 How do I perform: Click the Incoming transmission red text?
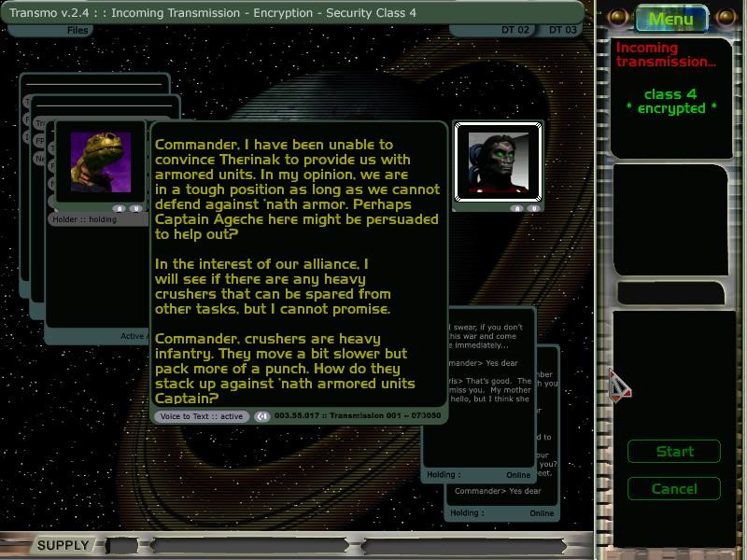(x=665, y=55)
